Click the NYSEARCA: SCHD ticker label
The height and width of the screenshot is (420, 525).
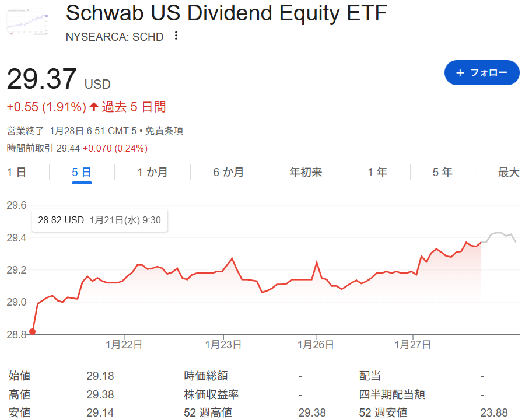(115, 36)
